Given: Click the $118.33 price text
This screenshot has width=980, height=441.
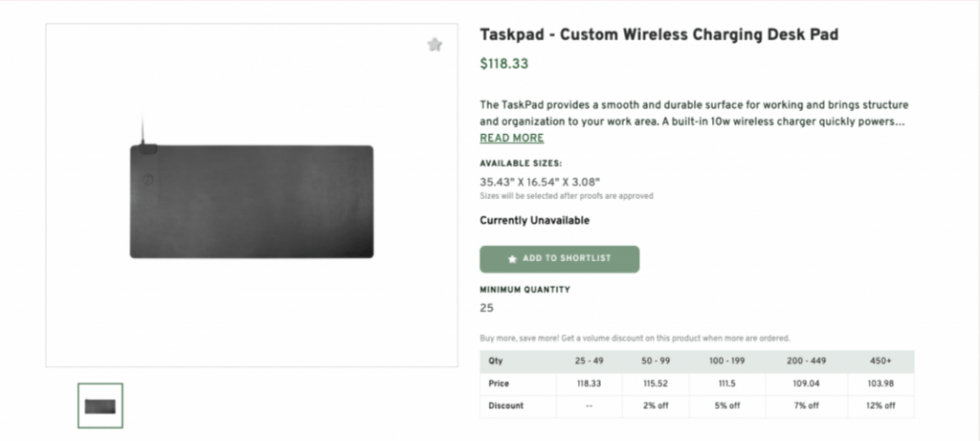Looking at the screenshot, I should 503,64.
